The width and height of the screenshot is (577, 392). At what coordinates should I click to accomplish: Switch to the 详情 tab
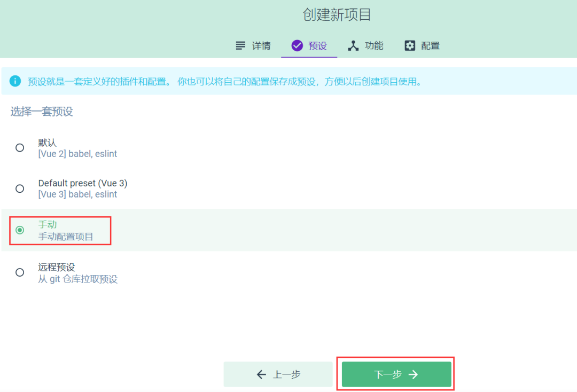coord(253,45)
